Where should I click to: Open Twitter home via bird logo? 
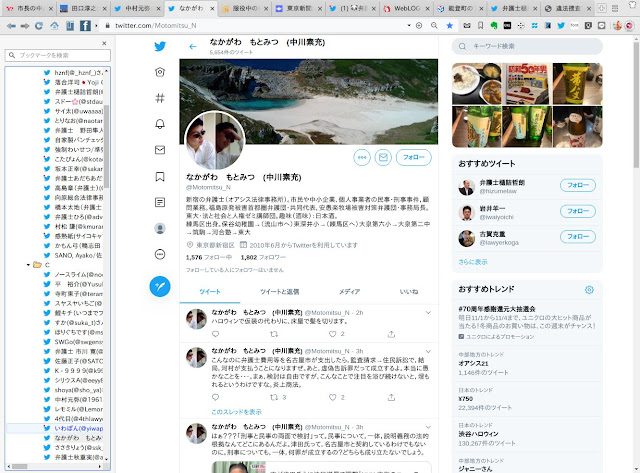coord(160,46)
